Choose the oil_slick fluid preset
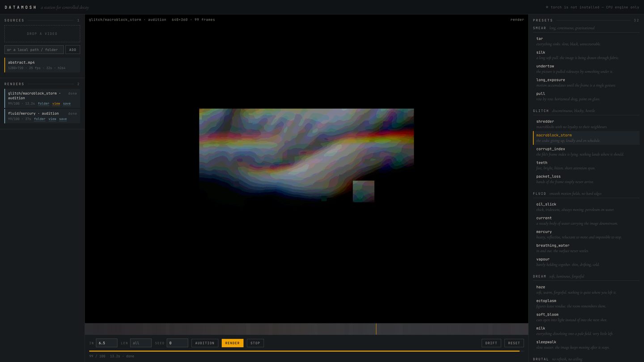The image size is (644, 362). (586, 207)
